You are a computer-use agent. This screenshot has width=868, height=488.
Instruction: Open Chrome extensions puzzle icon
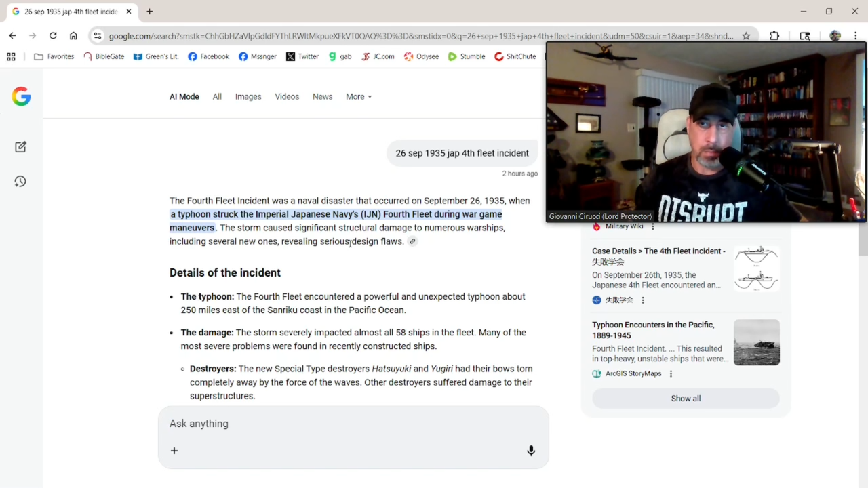(774, 36)
